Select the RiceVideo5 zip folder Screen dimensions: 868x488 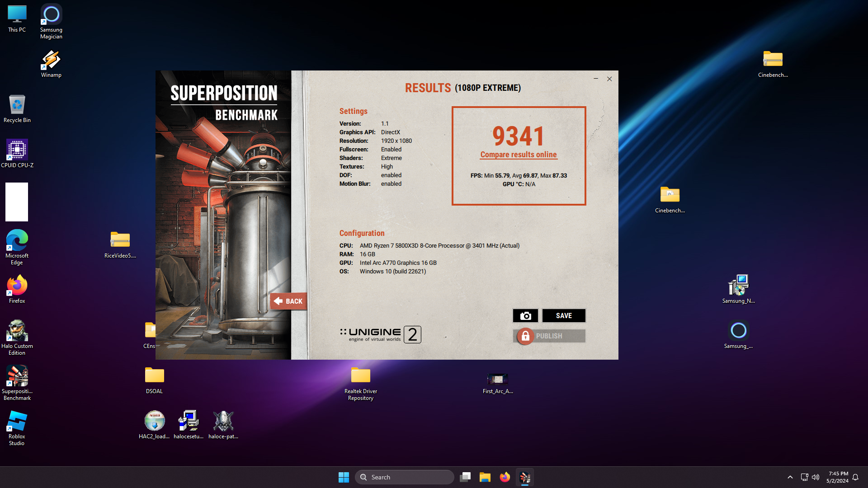120,244
